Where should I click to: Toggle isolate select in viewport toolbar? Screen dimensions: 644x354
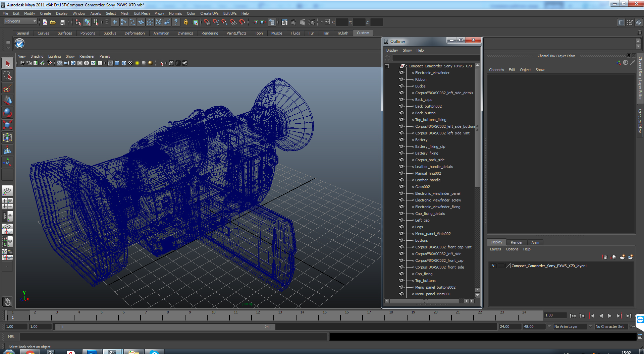[x=161, y=63]
